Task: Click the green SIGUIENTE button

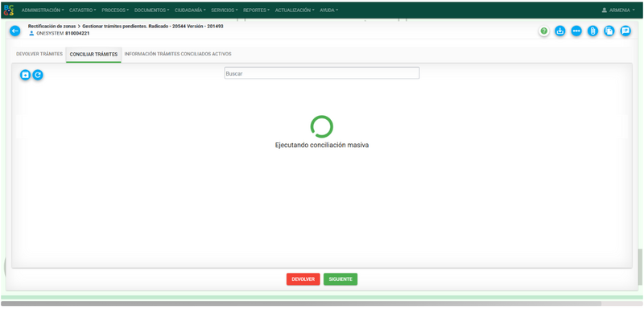Action: tap(341, 279)
